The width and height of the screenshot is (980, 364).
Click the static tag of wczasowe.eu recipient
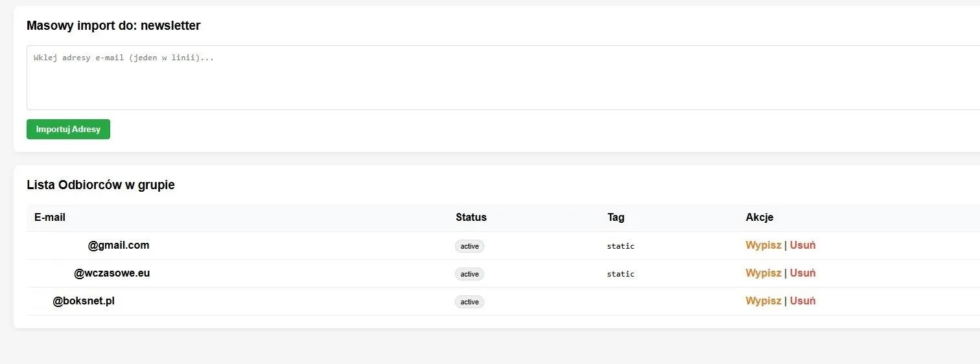pos(620,274)
